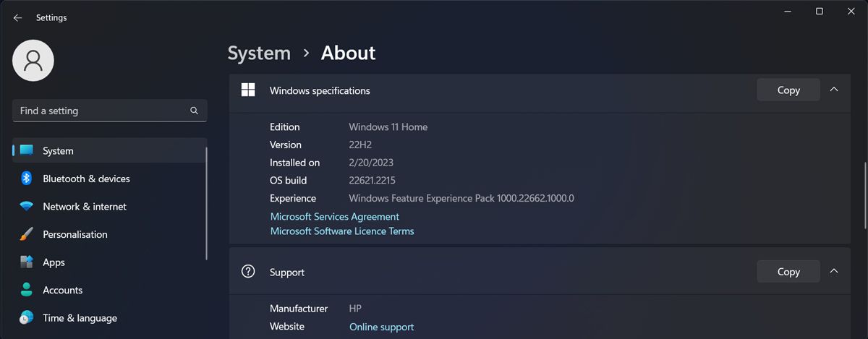Open Time & language settings
The width and height of the screenshot is (868, 339).
click(x=110, y=318)
